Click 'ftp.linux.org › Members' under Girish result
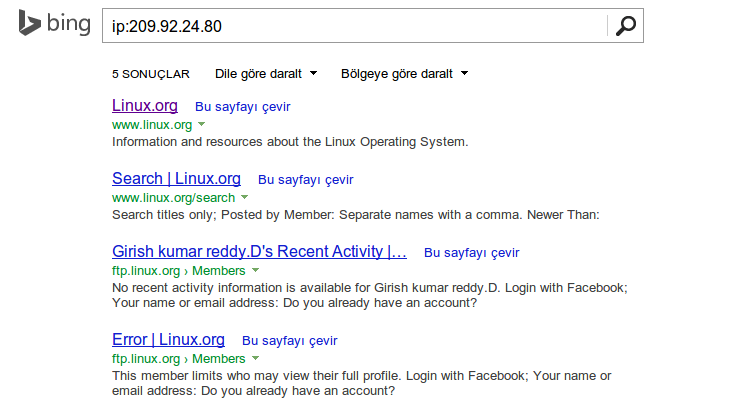The width and height of the screenshot is (755, 416). [x=179, y=271]
